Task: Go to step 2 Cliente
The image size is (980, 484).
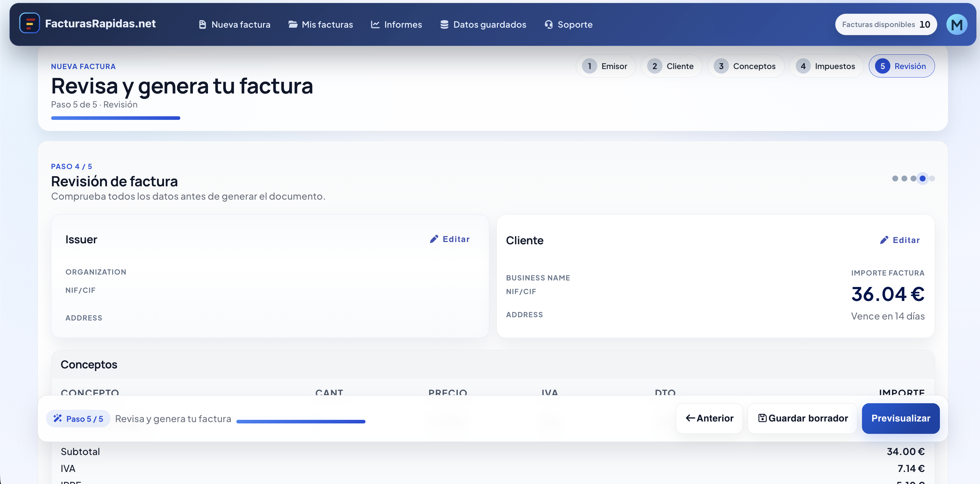Action: coord(671,66)
